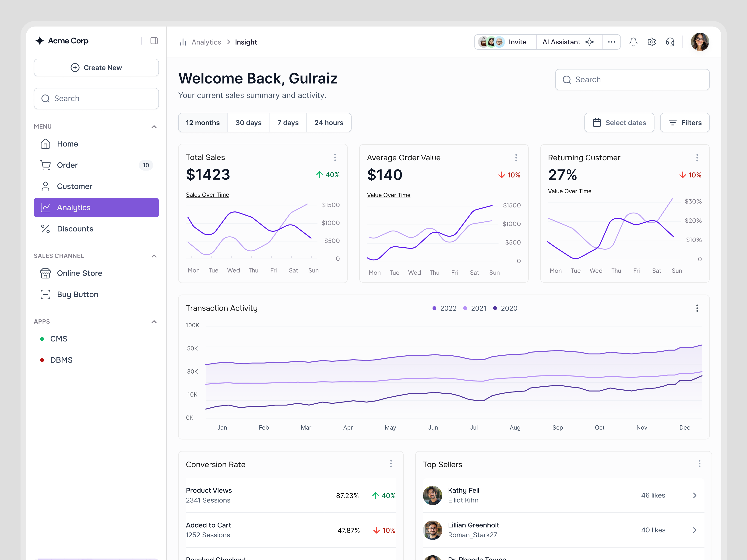Open Total Sales card options menu
747x560 pixels.
(x=335, y=157)
